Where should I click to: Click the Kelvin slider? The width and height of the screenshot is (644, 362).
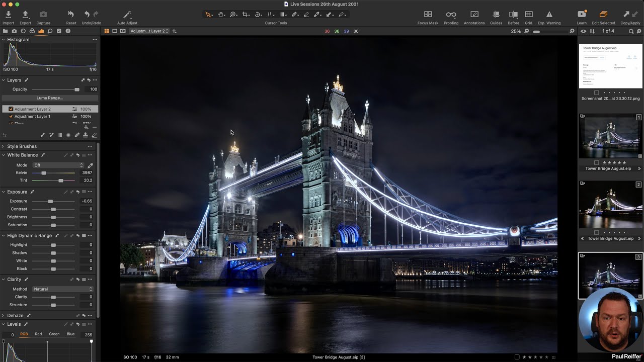click(x=54, y=173)
